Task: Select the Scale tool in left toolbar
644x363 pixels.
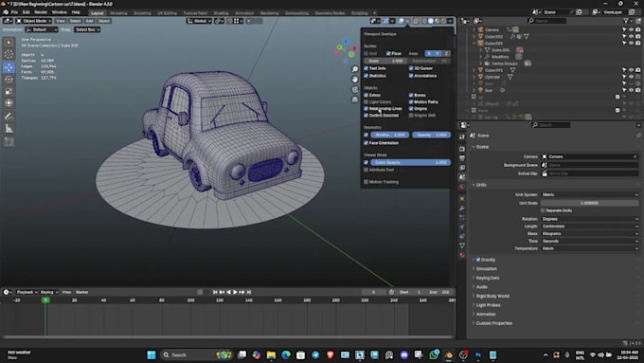Action: point(9,91)
